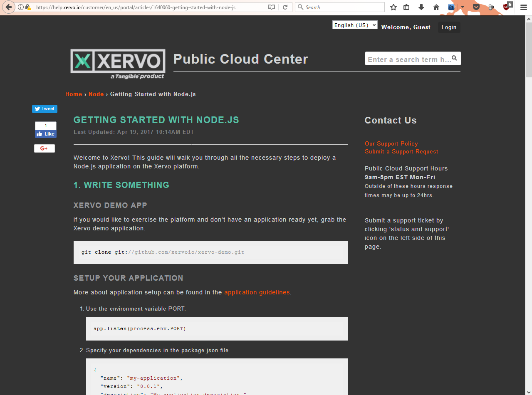Image resolution: width=532 pixels, height=395 pixels.
Task: Click the app.listen(process.env.PORT) code block
Action: click(217, 329)
